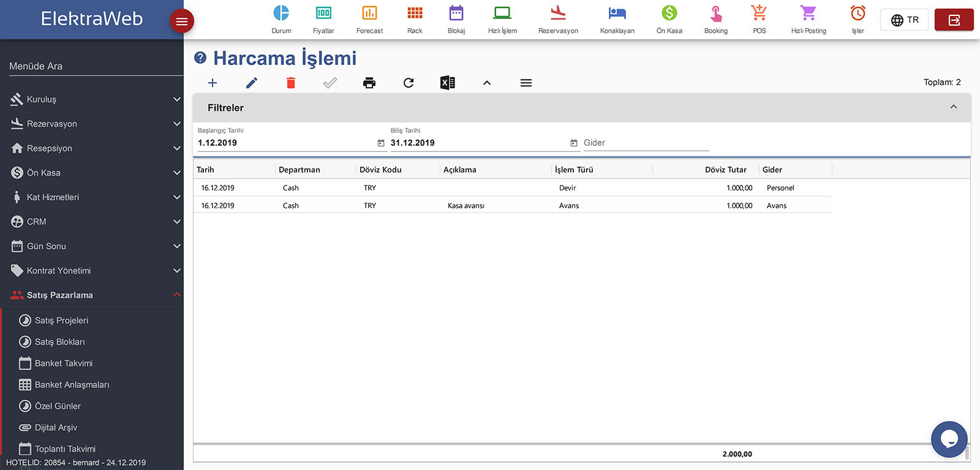Expand the Resepsiyon menu
This screenshot has width=980, height=470.
pyautogui.click(x=92, y=148)
